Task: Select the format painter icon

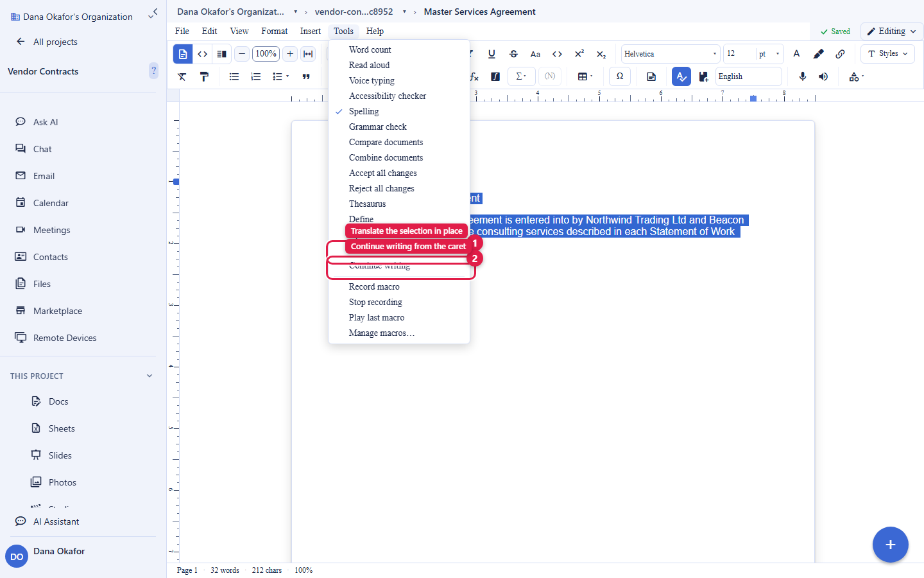Action: [x=204, y=77]
